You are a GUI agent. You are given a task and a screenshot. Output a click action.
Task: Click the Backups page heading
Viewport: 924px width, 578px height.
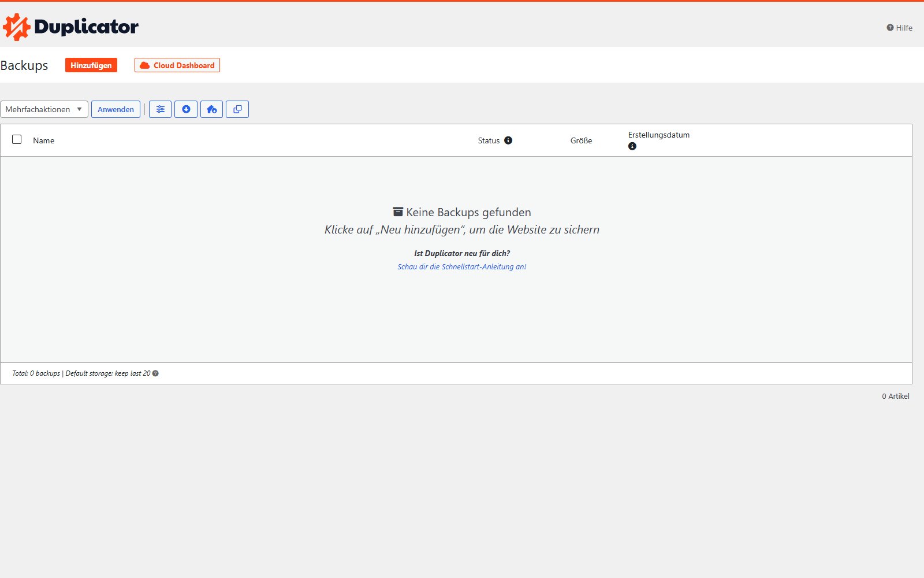(x=24, y=65)
